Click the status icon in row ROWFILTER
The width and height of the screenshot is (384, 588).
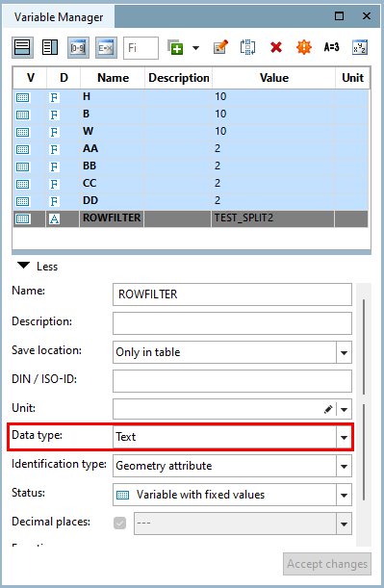[22, 219]
